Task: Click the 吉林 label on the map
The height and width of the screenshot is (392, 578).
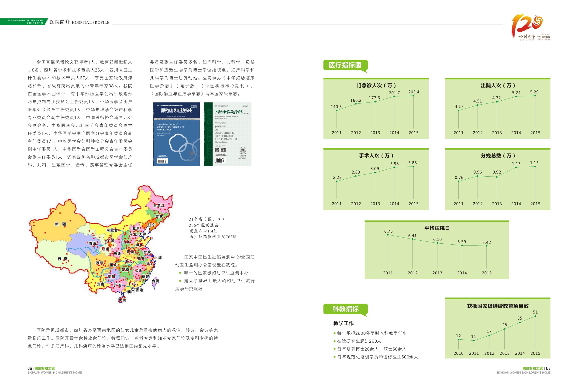Action: (159, 217)
